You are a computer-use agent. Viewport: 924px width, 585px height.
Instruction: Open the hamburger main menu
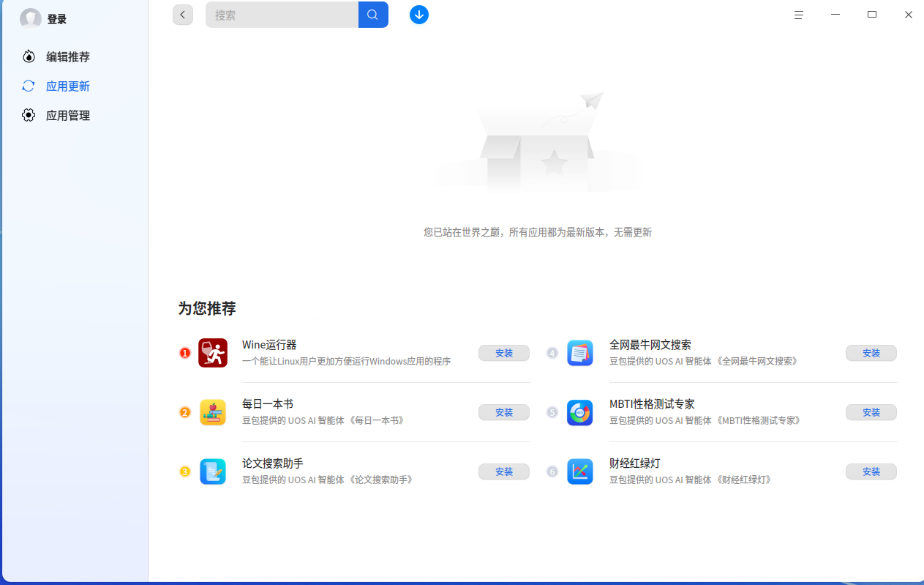click(x=799, y=15)
